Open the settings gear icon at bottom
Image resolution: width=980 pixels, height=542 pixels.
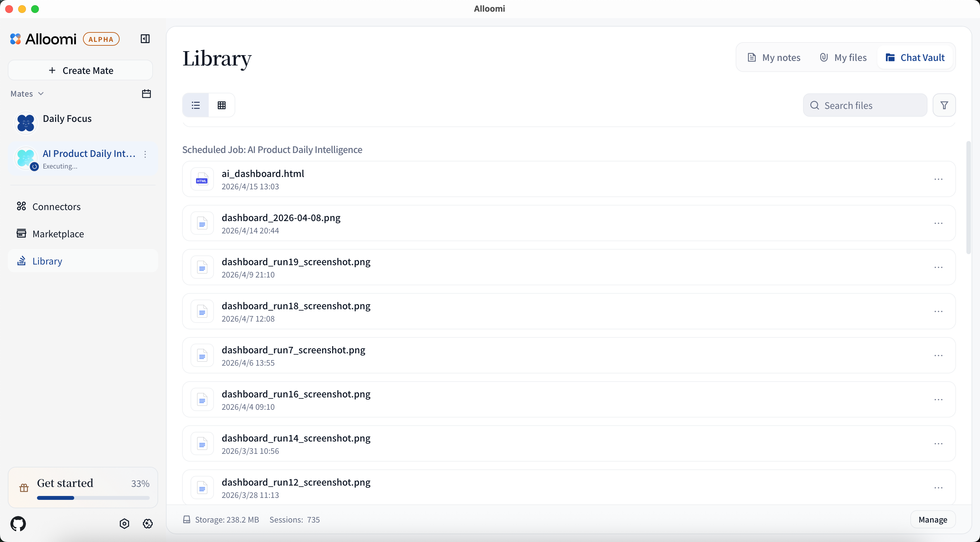[147, 524]
